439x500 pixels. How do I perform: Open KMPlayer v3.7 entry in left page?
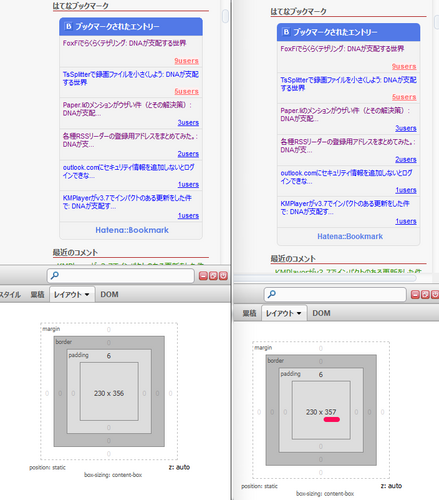(x=127, y=202)
